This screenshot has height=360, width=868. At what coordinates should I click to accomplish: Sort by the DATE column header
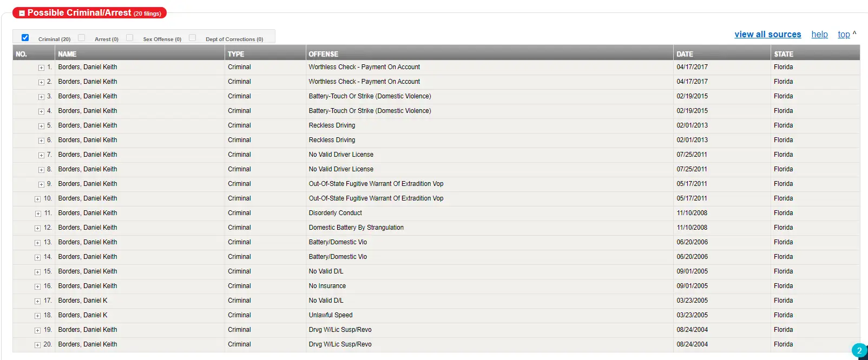pyautogui.click(x=685, y=54)
